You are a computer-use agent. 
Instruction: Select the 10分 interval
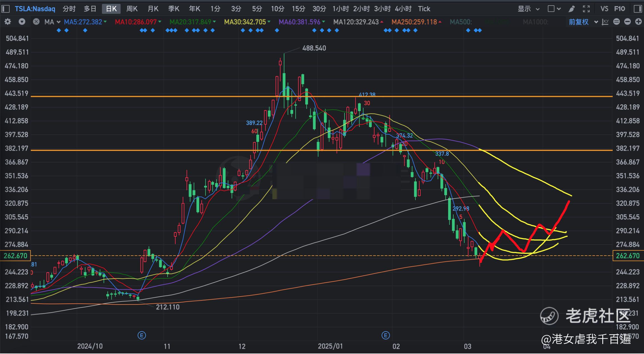tap(278, 9)
